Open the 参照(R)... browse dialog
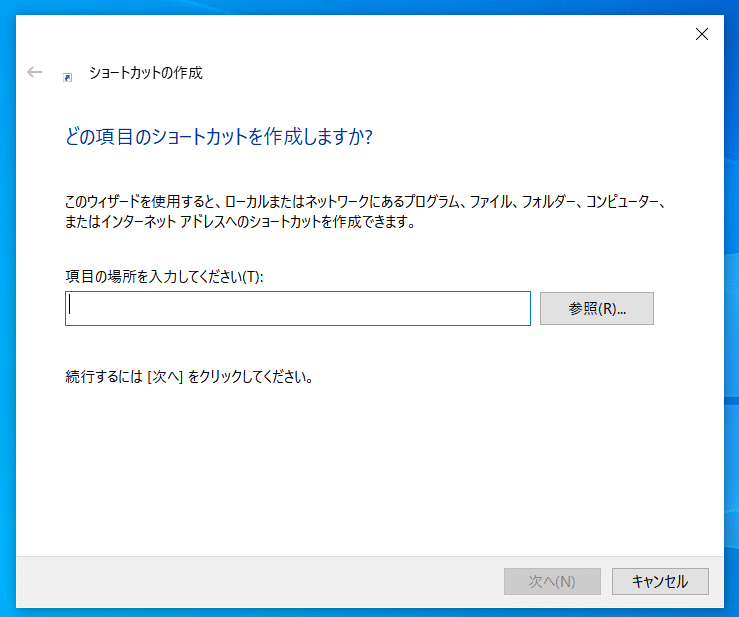Image resolution: width=739 pixels, height=617 pixels. coord(597,308)
